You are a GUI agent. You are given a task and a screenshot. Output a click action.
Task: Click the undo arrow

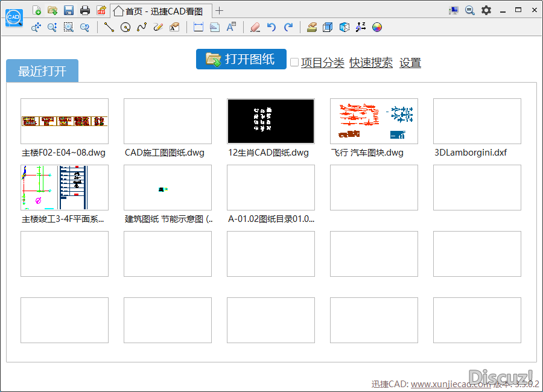point(271,27)
